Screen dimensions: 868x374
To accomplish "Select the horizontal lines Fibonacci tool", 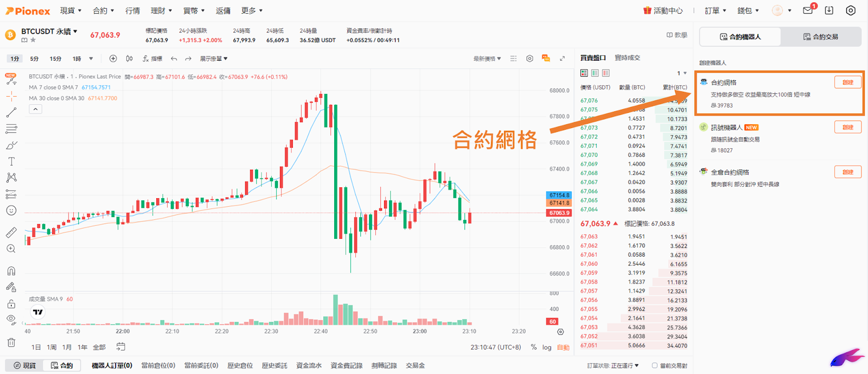I will [x=11, y=129].
